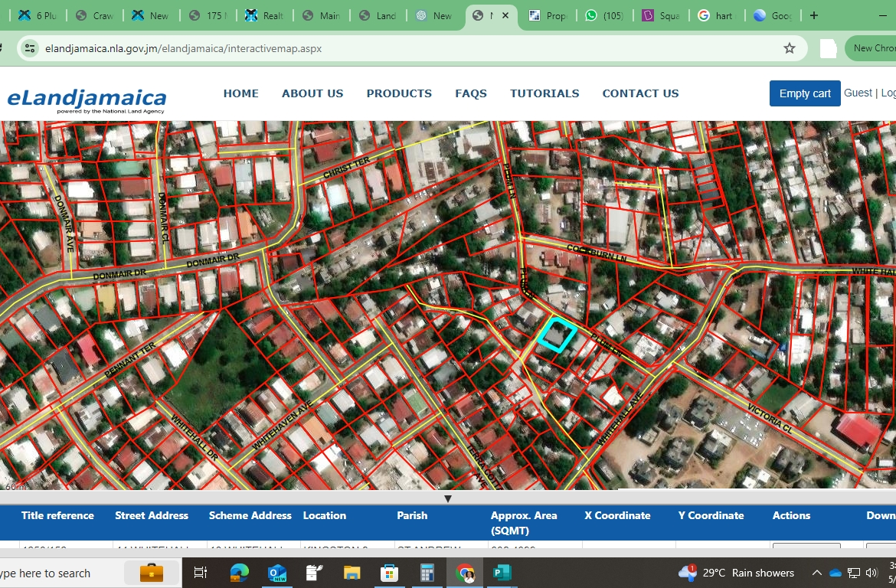Open PowerPoint from the taskbar

(x=502, y=572)
